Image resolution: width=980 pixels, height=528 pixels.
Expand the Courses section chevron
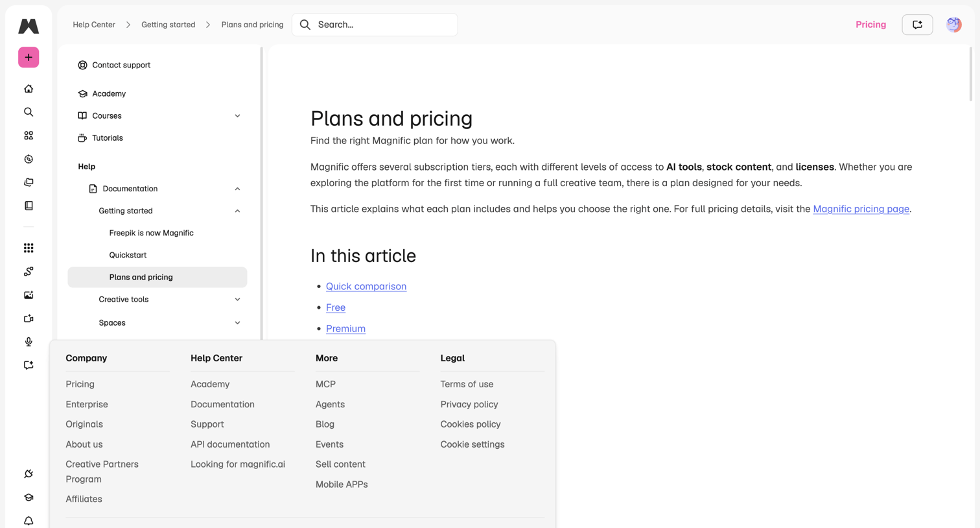coord(237,116)
